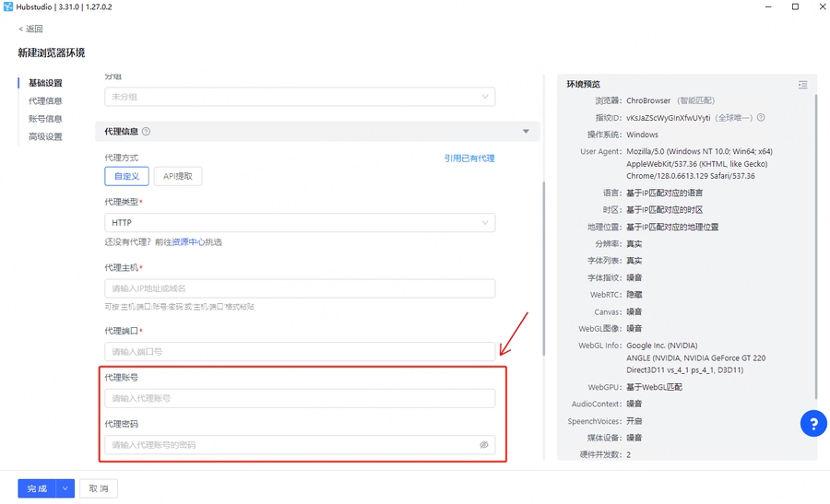Select 自定义 proxy method
Image resolution: width=830 pixels, height=504 pixels.
pyautogui.click(x=126, y=176)
